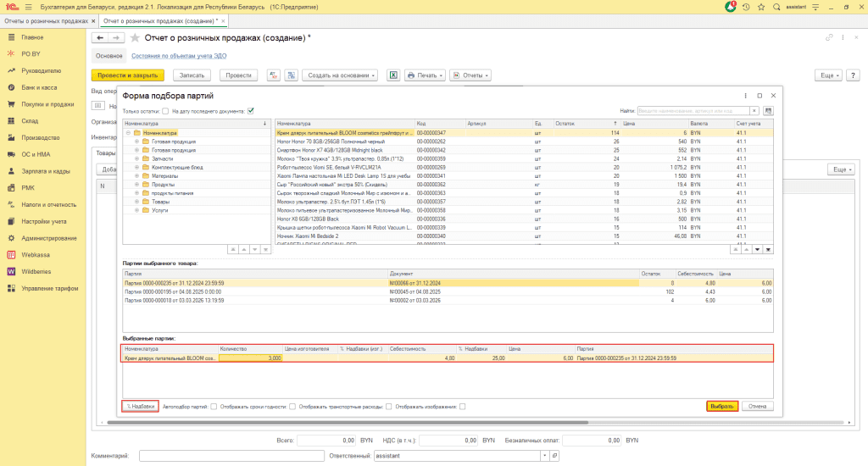Screen dimensions: 868x466
Task: Click the % Надбавки button
Action: pos(140,406)
